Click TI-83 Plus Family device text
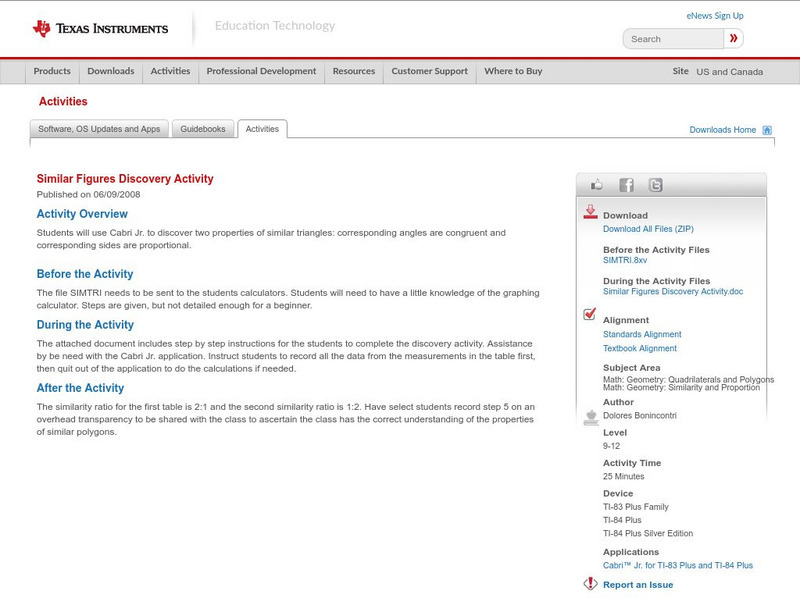 tap(636, 507)
